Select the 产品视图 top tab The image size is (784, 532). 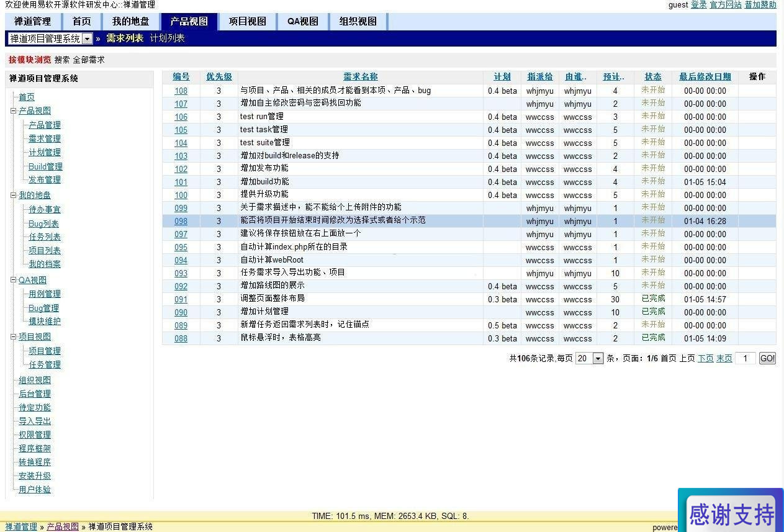(x=189, y=21)
